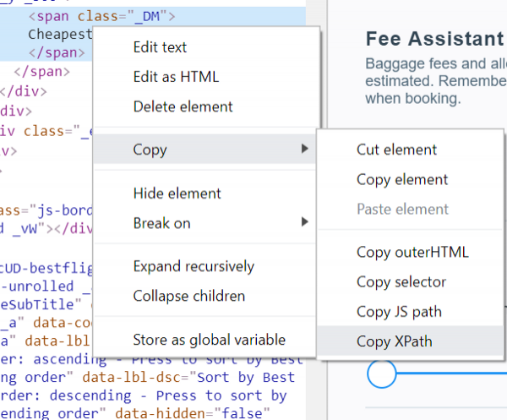Image resolution: width=507 pixels, height=420 pixels.
Task: Click the Cheapest text node
Action: pos(59,34)
